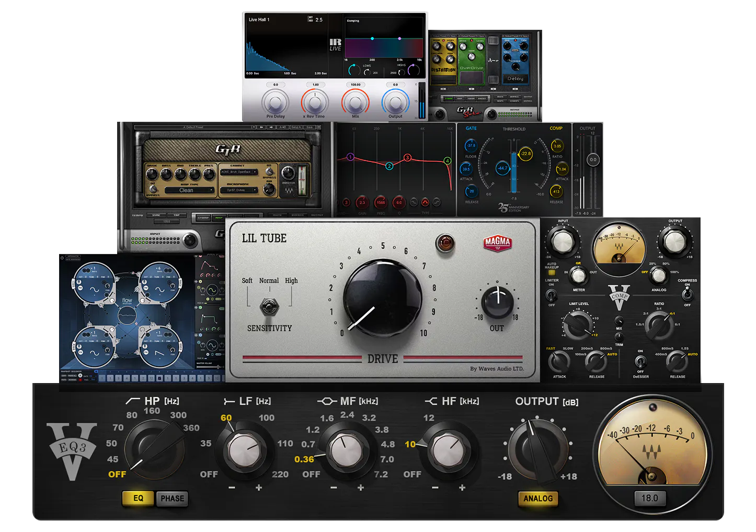Toggle the GTR amp BYPASS switch
This screenshot has height=532, width=756.
pos(153,188)
